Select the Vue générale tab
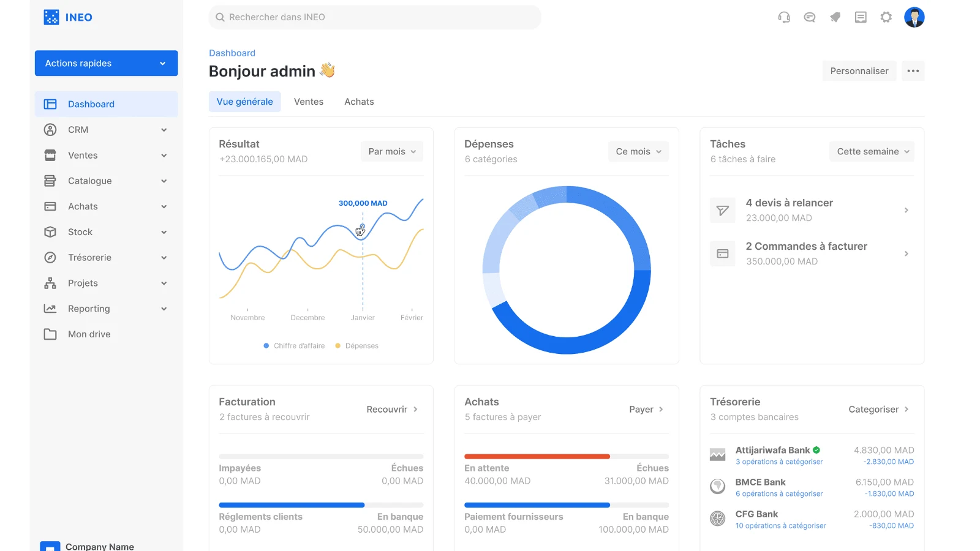The image size is (980, 551). (x=245, y=102)
